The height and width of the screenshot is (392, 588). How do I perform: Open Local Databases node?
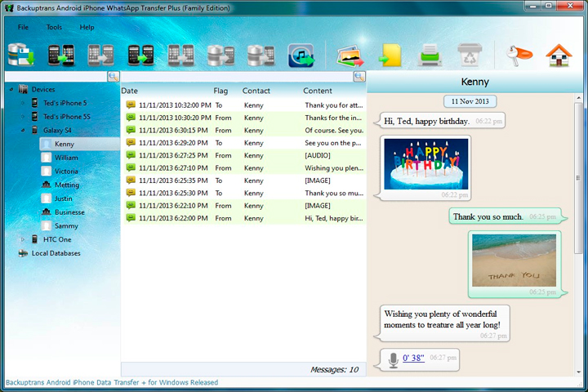56,253
